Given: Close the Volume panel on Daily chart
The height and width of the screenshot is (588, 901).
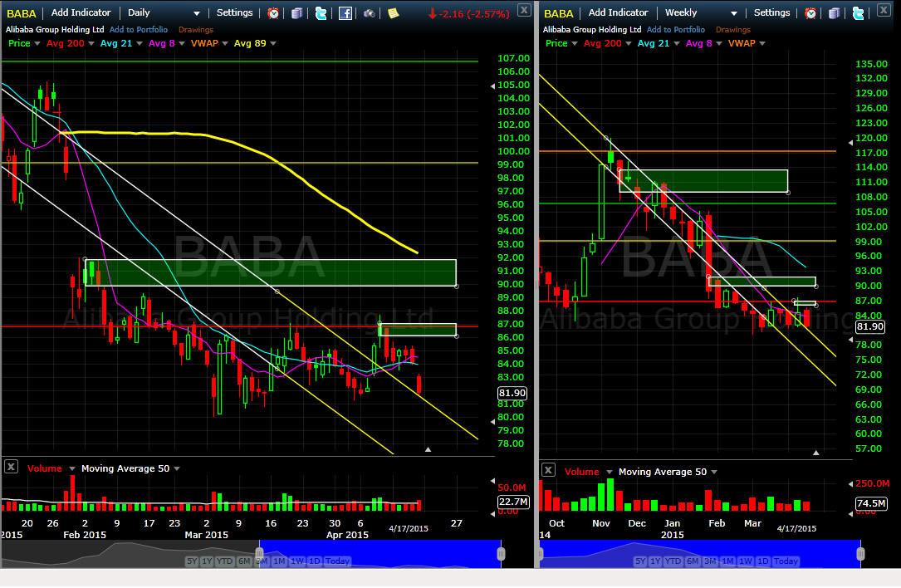Looking at the screenshot, I should 11,467.
